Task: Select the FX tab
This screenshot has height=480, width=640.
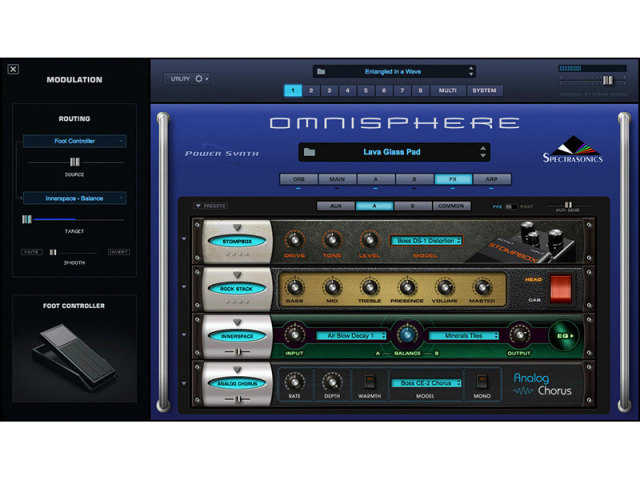Action: 453,179
